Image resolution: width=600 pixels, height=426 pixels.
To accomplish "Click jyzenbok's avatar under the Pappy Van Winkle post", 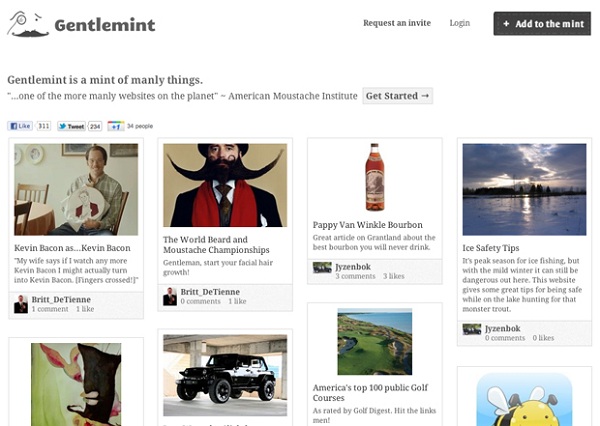I will pos(322,267).
